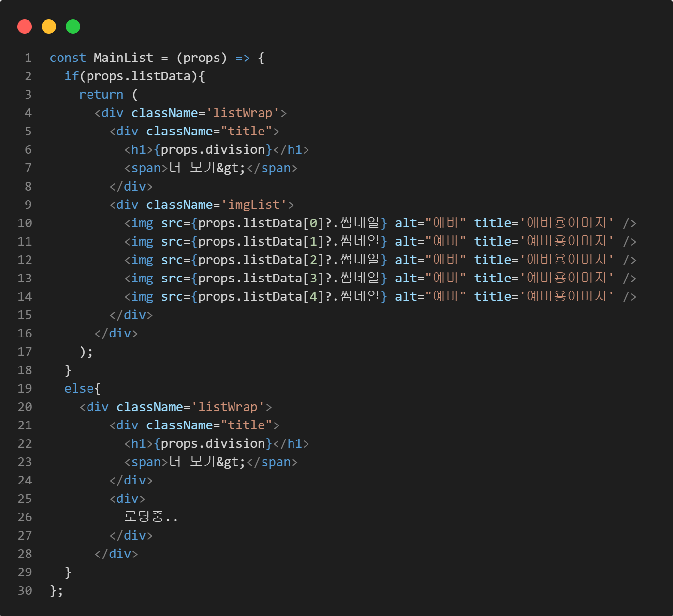The width and height of the screenshot is (673, 616).
Task: Click the self-closing "/>" on line 14
Action: [629, 296]
